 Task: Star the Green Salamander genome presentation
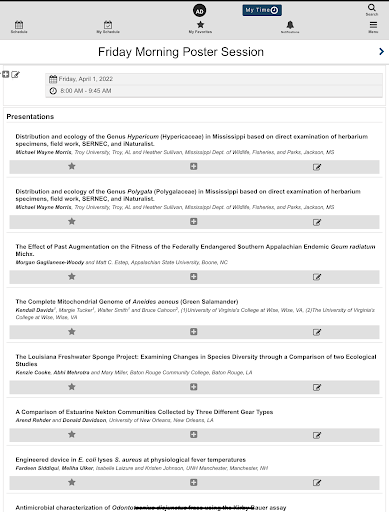pos(72,332)
